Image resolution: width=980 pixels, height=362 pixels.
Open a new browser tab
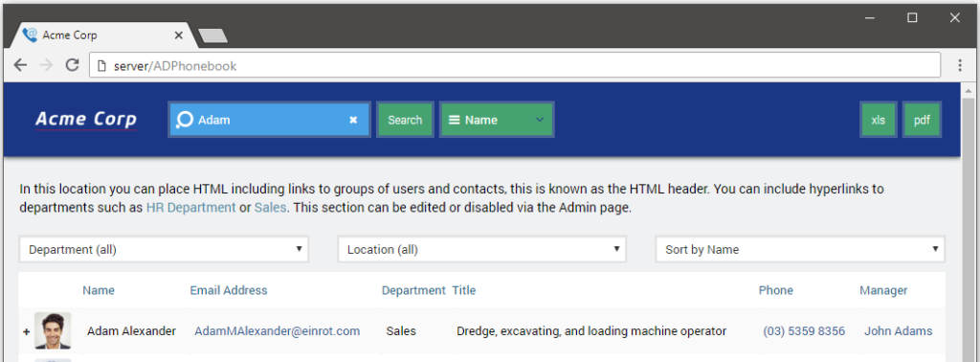[212, 36]
